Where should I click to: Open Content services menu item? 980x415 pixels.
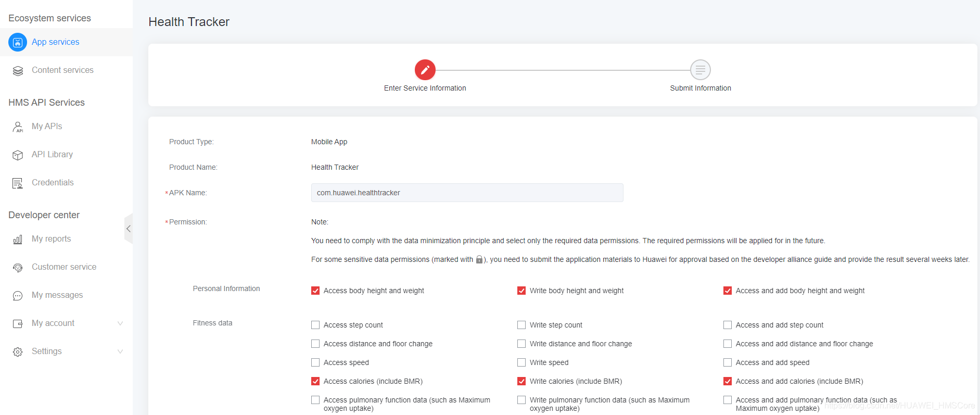[66, 70]
